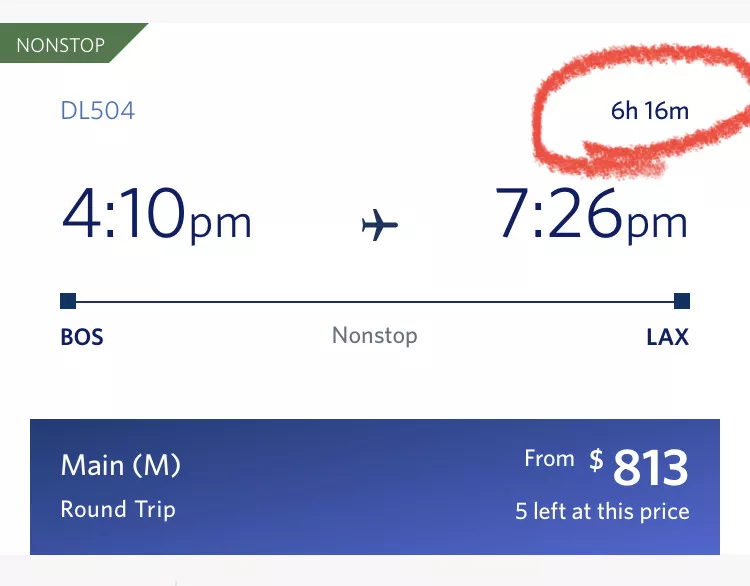Screen dimensions: 750x586
Task: Choose the 813 fare price
Action: pyautogui.click(x=650, y=468)
